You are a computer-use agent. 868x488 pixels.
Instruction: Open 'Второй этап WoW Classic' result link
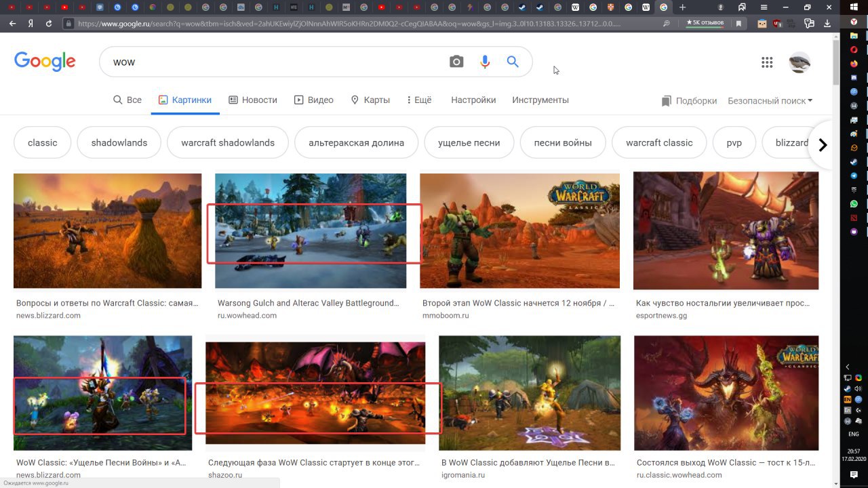point(518,303)
